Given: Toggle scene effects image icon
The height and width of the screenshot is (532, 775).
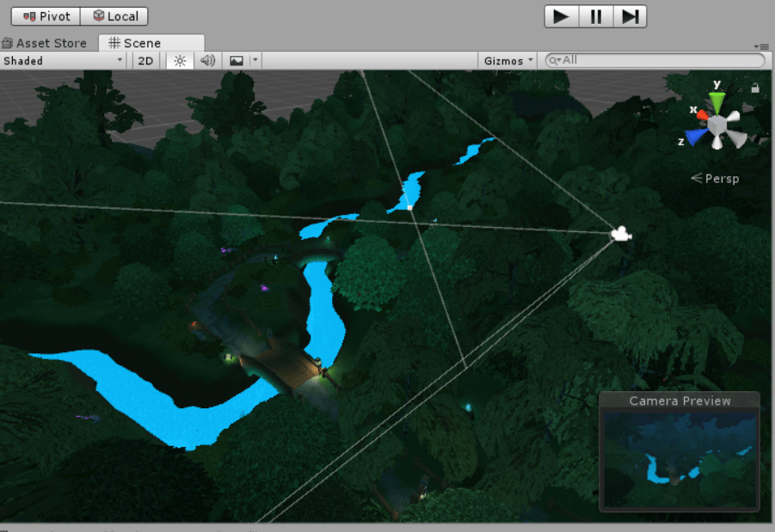Looking at the screenshot, I should coord(237,61).
